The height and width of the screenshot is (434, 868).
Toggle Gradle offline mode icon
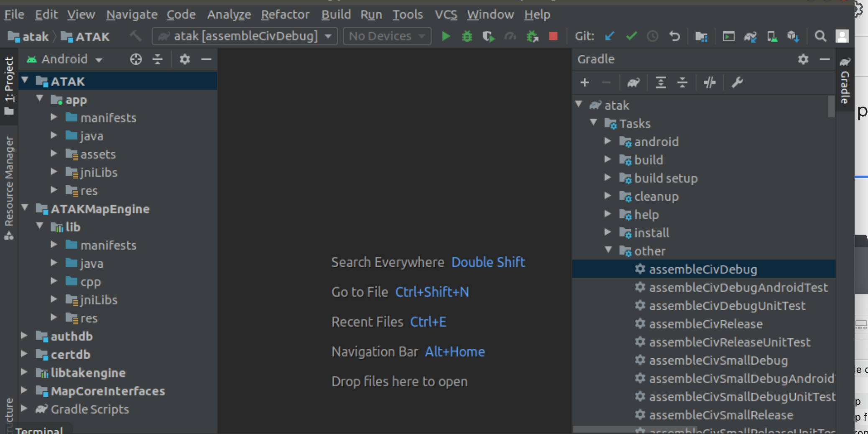(710, 82)
